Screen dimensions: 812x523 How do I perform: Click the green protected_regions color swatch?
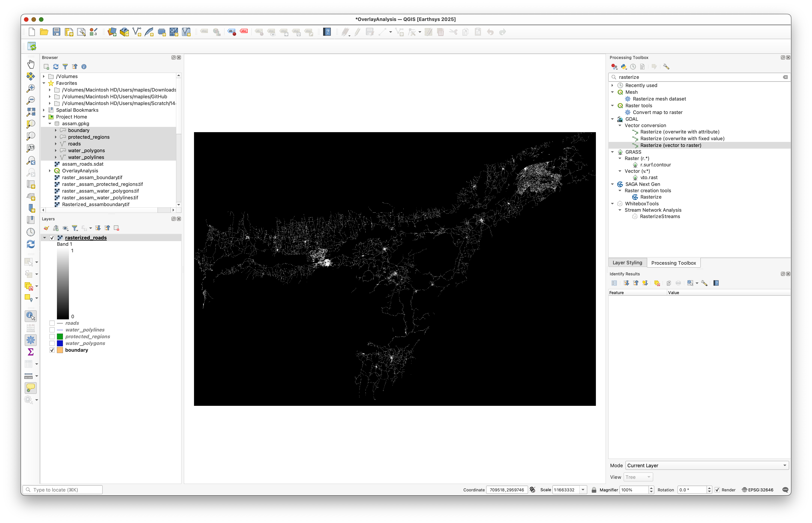pyautogui.click(x=60, y=337)
